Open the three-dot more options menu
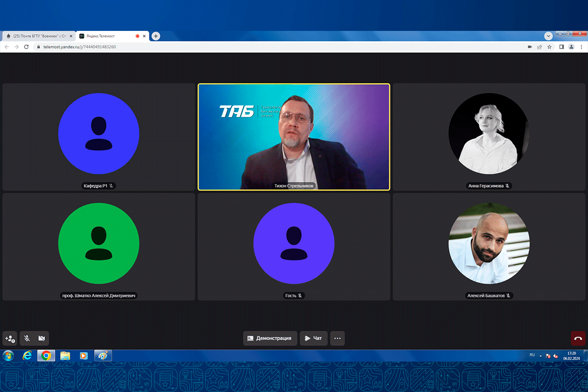 click(x=337, y=338)
